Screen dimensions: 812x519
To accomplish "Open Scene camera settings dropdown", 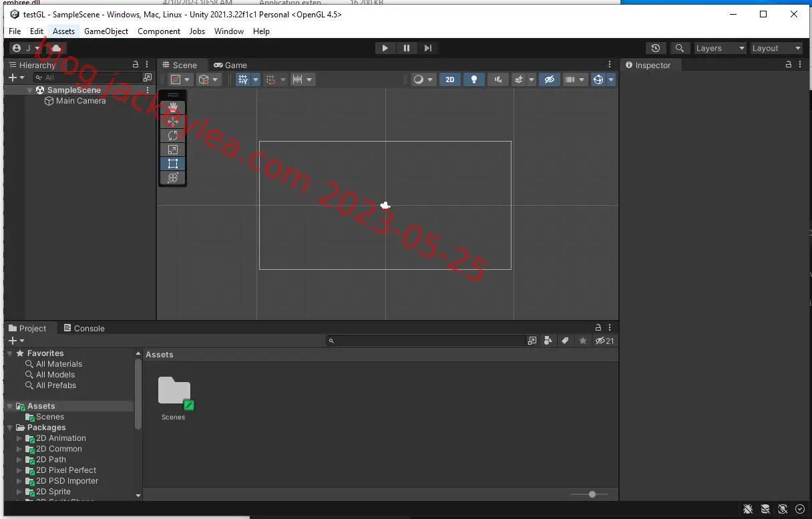I will click(574, 79).
